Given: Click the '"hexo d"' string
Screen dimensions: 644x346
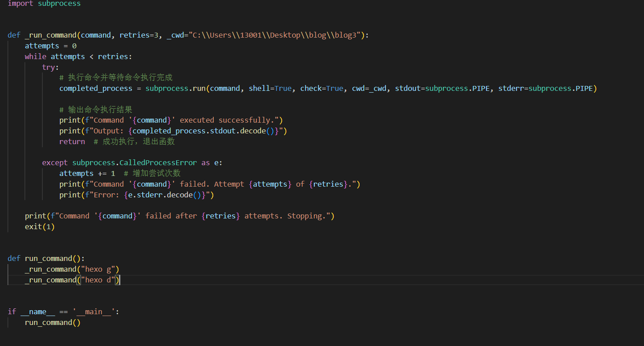Looking at the screenshot, I should [98, 280].
